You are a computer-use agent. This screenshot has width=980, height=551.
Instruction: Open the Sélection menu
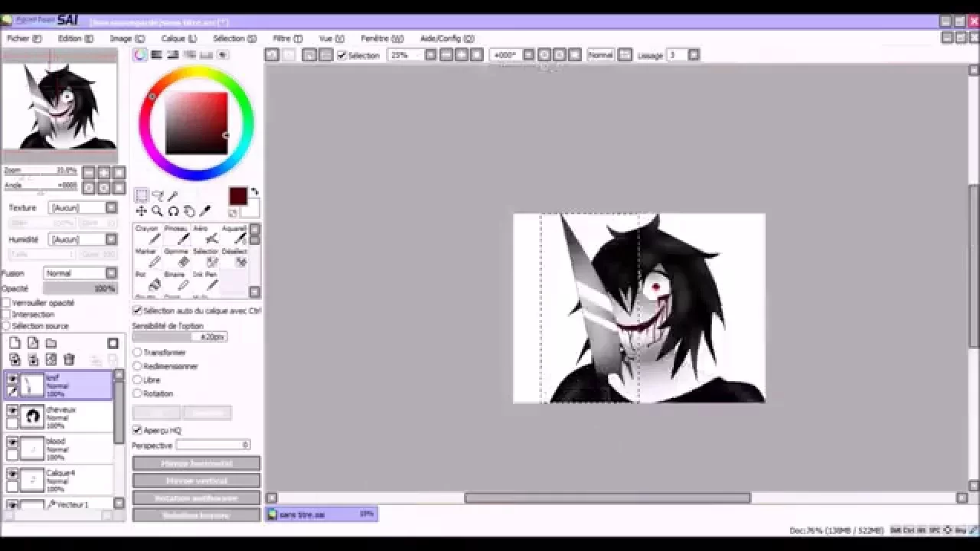pos(234,38)
